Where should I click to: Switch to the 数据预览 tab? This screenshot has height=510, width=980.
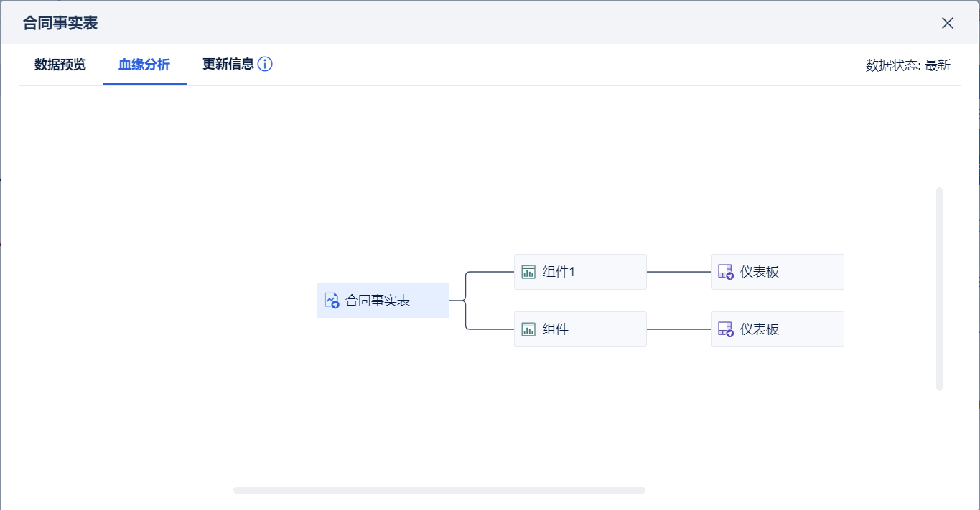click(x=60, y=65)
